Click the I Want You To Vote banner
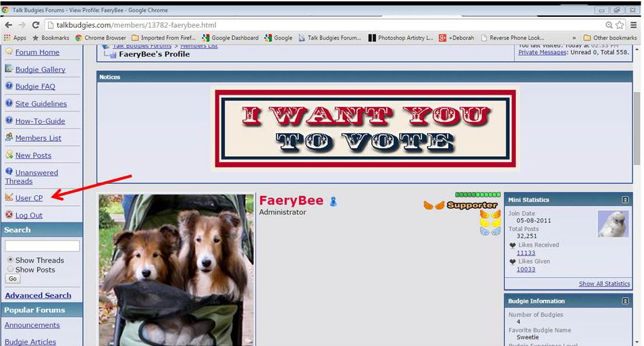644x346 pixels. (x=365, y=128)
